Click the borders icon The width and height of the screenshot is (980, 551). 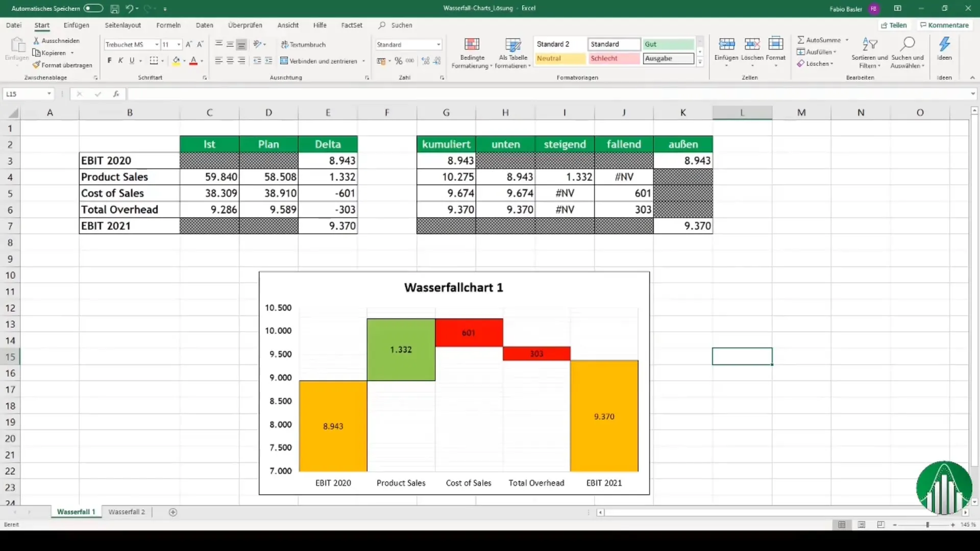154,61
